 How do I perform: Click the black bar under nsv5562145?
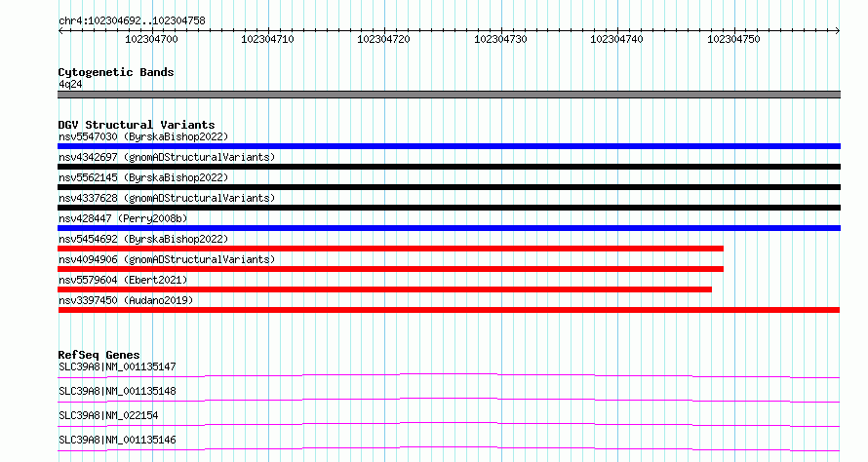tap(449, 187)
